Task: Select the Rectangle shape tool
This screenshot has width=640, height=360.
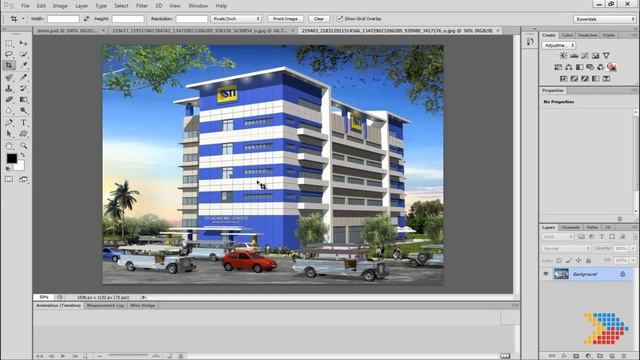Action: tap(23, 133)
